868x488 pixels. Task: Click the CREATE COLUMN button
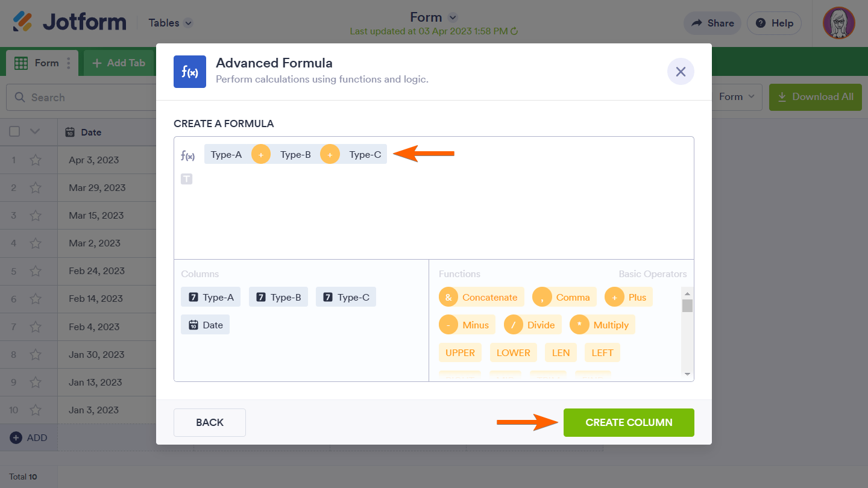click(x=629, y=422)
